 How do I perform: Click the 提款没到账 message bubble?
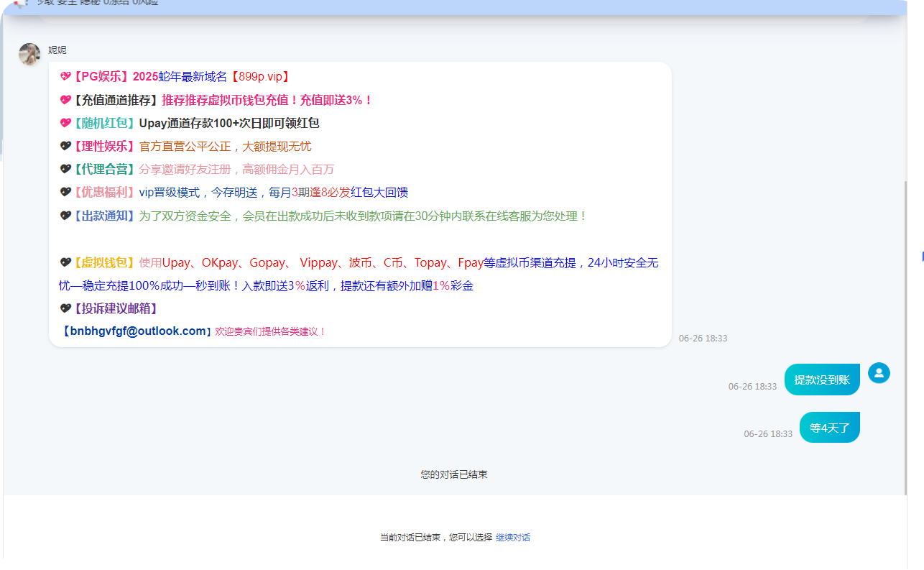click(821, 380)
